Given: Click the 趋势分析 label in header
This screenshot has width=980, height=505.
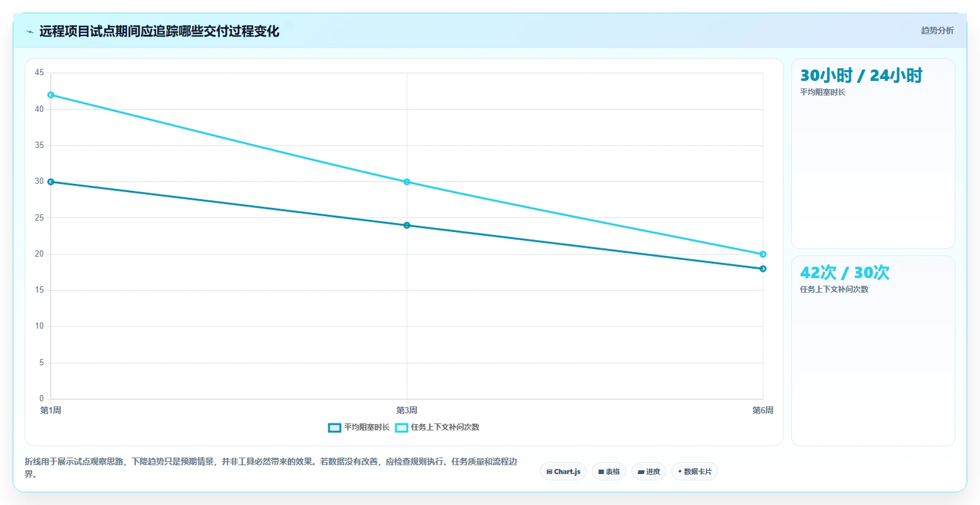Looking at the screenshot, I should pos(937,30).
